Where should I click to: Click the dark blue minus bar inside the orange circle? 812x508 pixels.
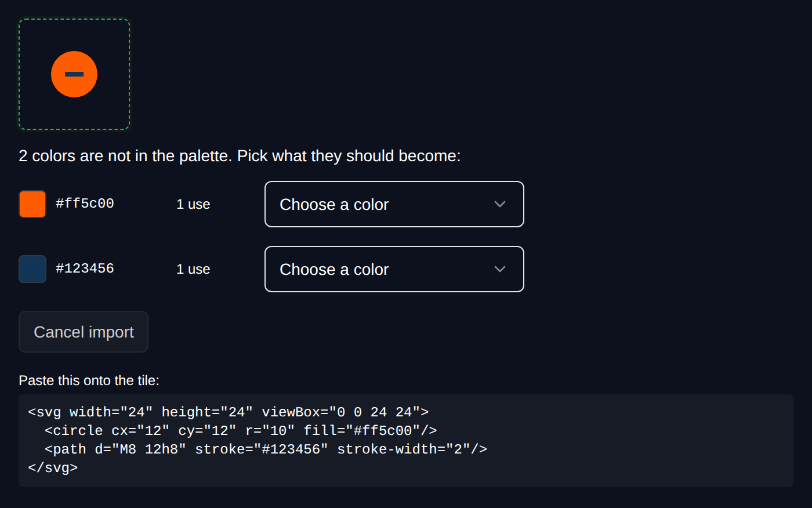74,74
